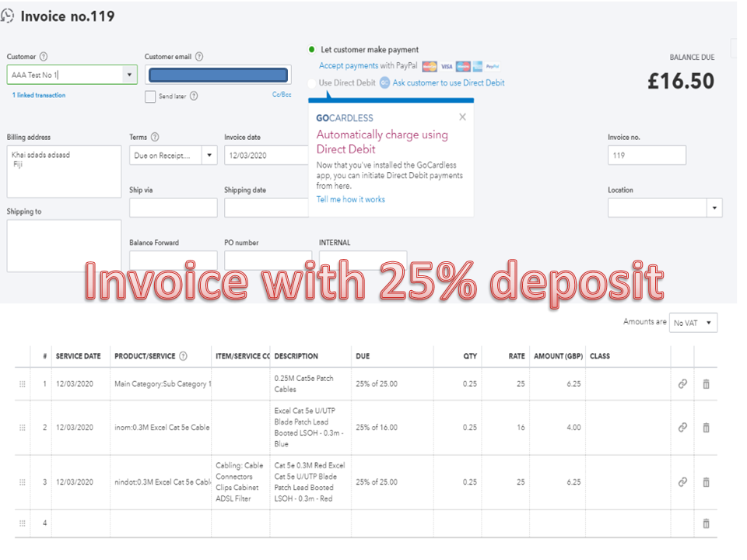
Task: Click the Billing address box
Action: point(64,171)
